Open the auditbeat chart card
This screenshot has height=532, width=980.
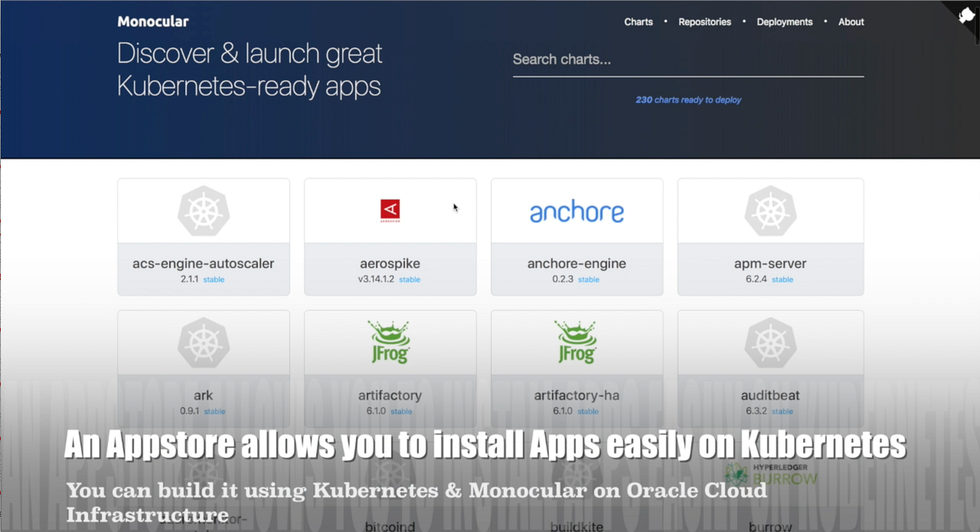tap(770, 395)
